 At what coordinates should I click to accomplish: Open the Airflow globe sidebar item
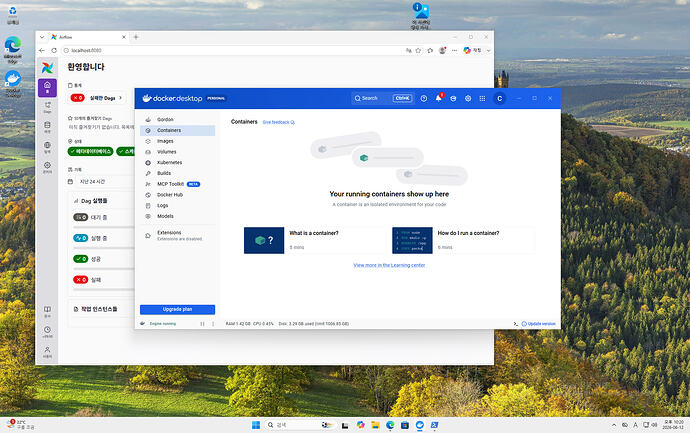point(47,147)
